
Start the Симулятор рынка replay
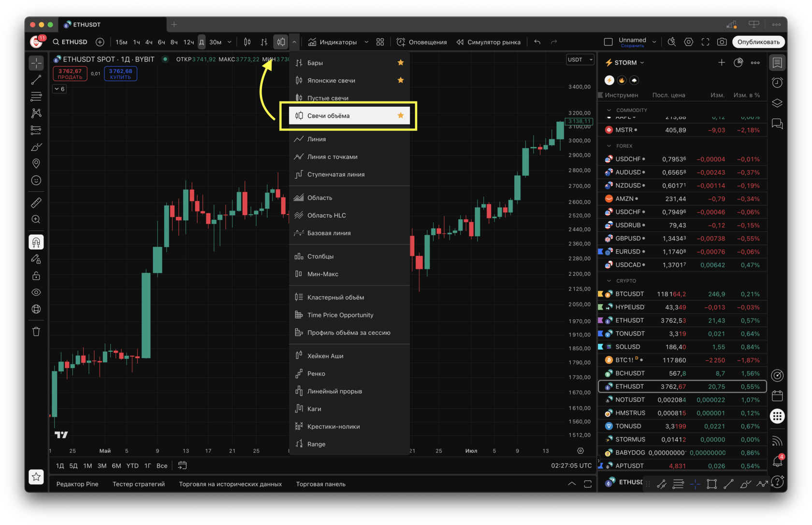[489, 42]
